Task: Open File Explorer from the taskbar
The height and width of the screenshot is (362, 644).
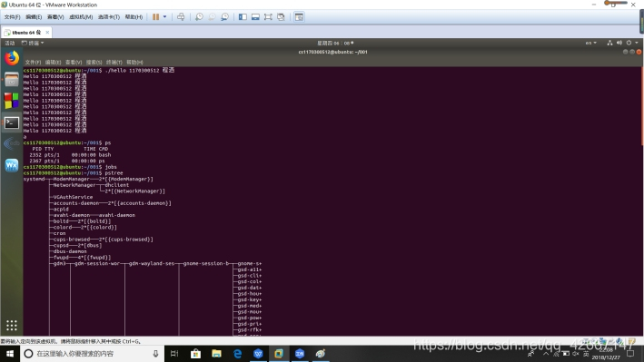Action: click(216, 354)
